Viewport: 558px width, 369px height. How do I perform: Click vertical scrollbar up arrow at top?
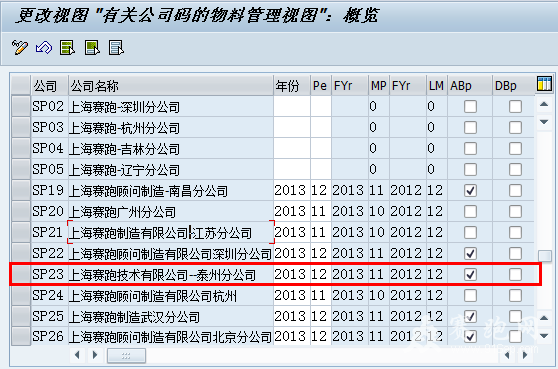[x=544, y=104]
